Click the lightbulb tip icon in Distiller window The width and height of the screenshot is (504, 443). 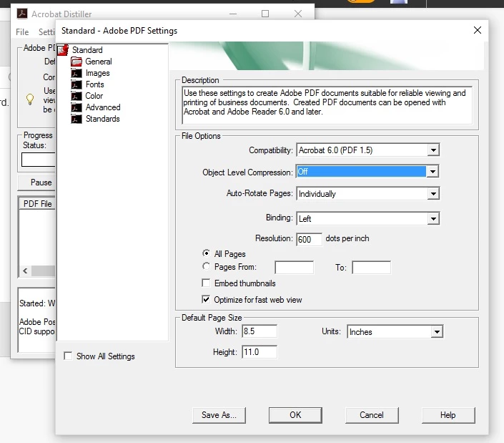[x=30, y=99]
